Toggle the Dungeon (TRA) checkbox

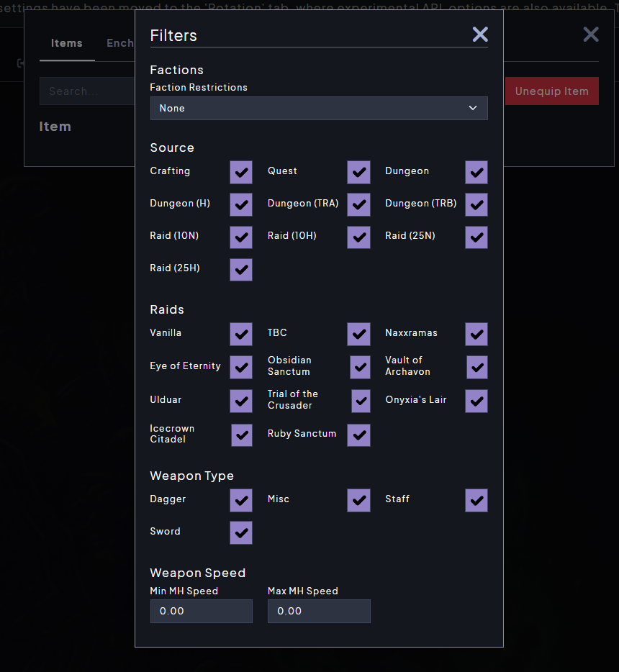pos(358,204)
